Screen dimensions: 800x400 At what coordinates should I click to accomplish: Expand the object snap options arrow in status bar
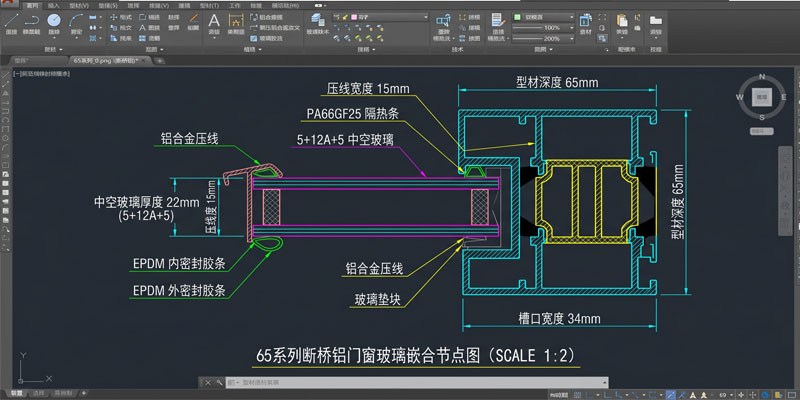pyautogui.click(x=661, y=394)
